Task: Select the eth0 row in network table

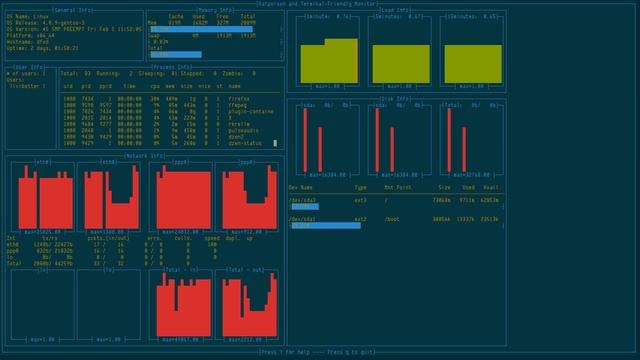Action: tap(111, 245)
